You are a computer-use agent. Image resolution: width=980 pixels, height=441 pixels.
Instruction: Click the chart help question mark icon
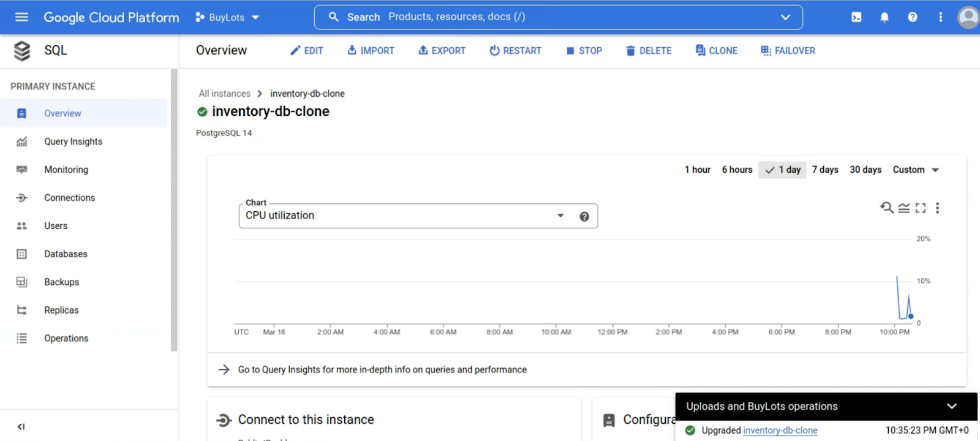coord(584,216)
